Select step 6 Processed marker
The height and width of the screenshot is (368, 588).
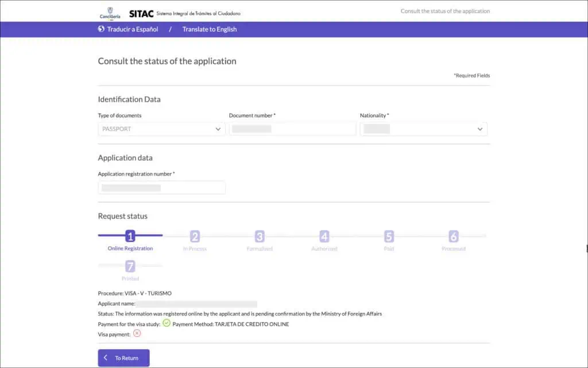pyautogui.click(x=454, y=236)
